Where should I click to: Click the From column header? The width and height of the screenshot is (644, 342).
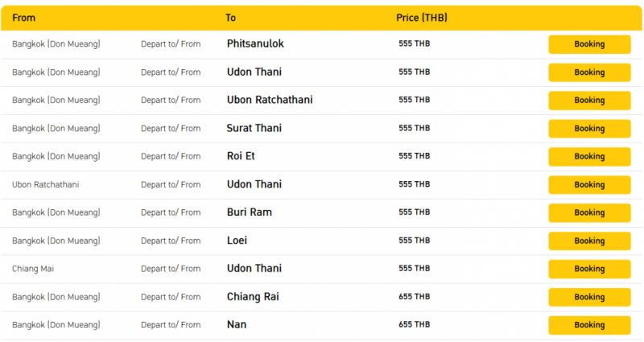coord(24,18)
